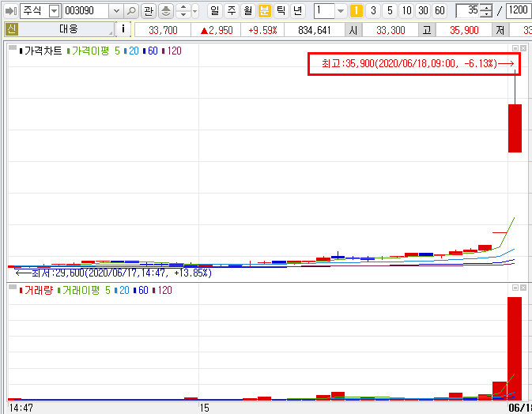Select the 30-minute interval button
Image resolution: width=532 pixels, height=414 pixels.
423,11
